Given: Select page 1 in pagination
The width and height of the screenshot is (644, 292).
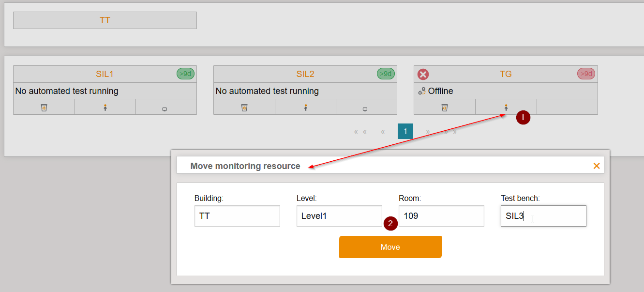Looking at the screenshot, I should [405, 131].
